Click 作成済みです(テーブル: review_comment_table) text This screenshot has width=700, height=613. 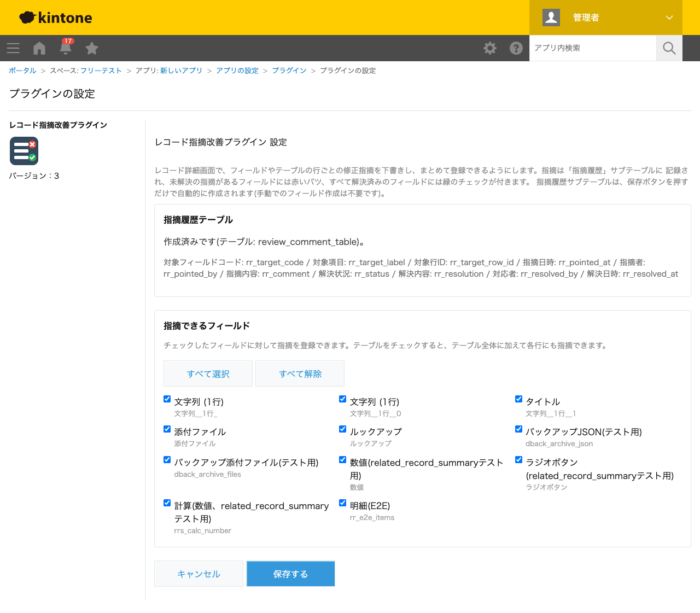[264, 242]
